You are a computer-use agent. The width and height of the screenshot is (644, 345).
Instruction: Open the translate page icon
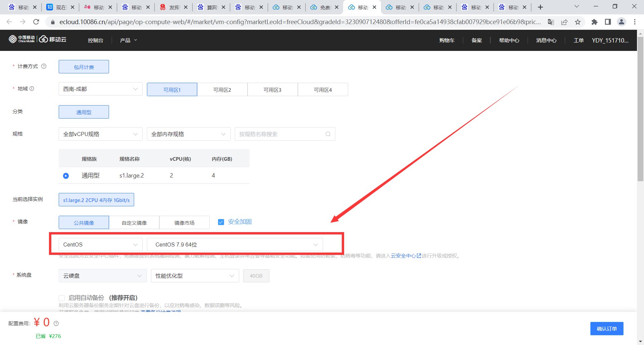[551, 22]
